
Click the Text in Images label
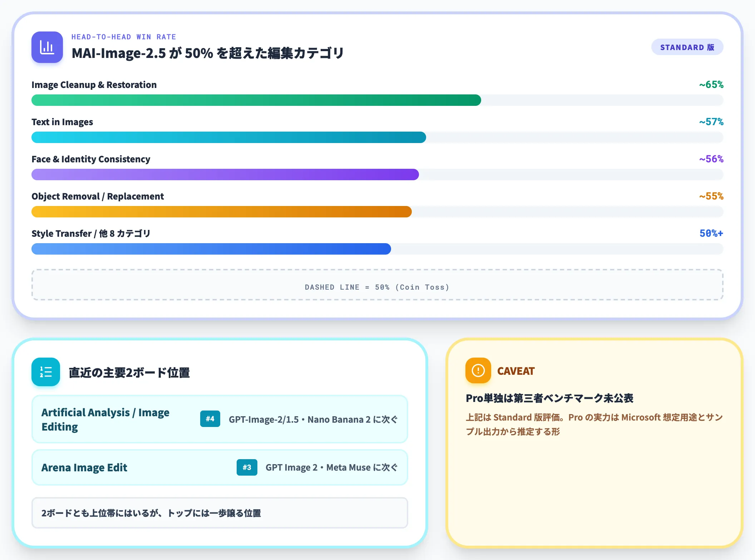(62, 122)
